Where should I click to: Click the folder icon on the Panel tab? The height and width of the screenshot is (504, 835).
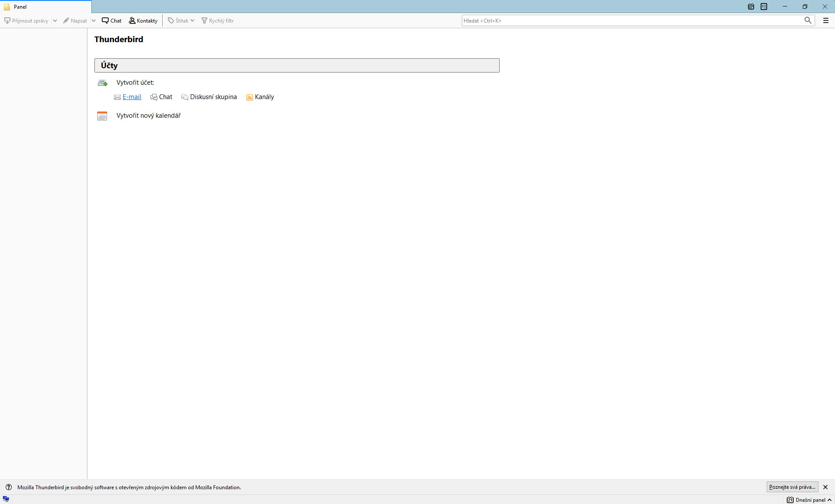pos(7,7)
